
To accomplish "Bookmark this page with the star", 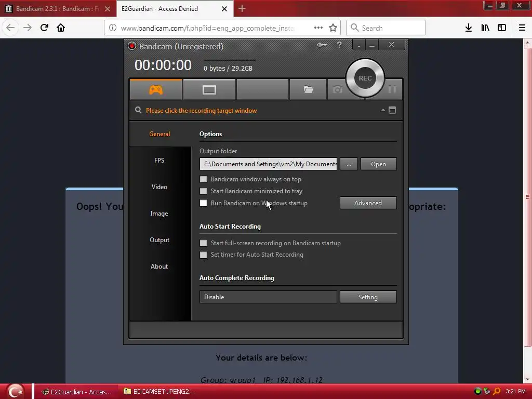I will coord(333,28).
